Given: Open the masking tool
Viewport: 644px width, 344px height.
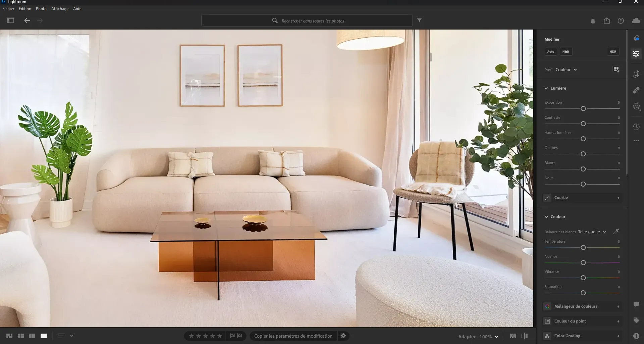Looking at the screenshot, I should (636, 107).
